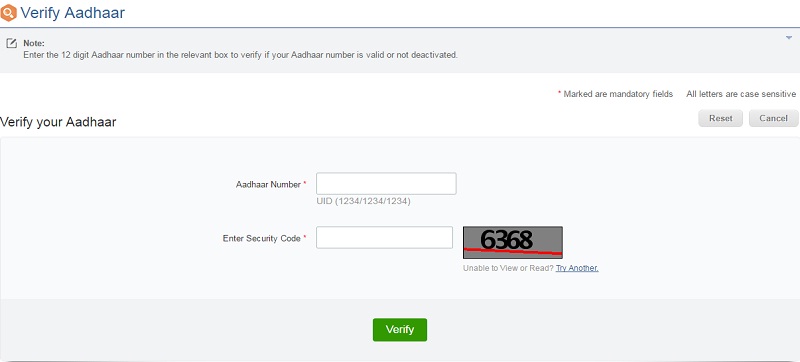Click the Aadhaar Number field label
This screenshot has height=362, width=800.
[x=268, y=185]
